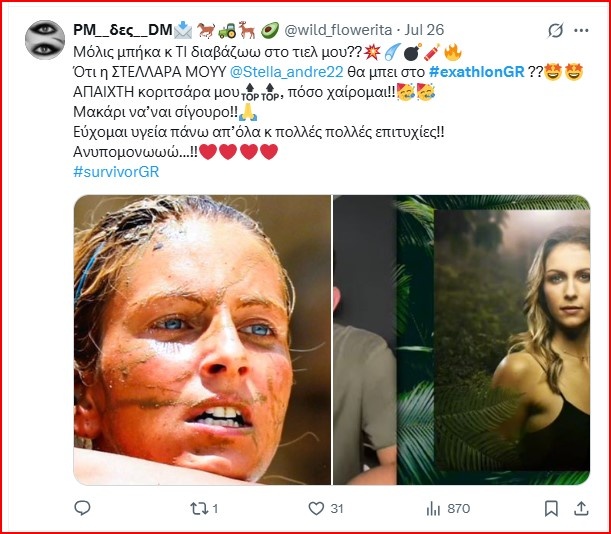Click the 31 likes count
Image resolution: width=611 pixels, height=534 pixels.
click(337, 509)
